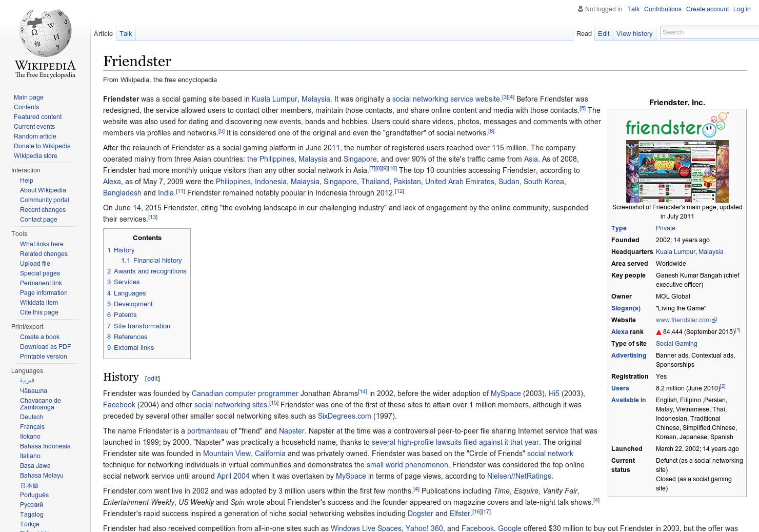Open the View history tab

point(634,34)
